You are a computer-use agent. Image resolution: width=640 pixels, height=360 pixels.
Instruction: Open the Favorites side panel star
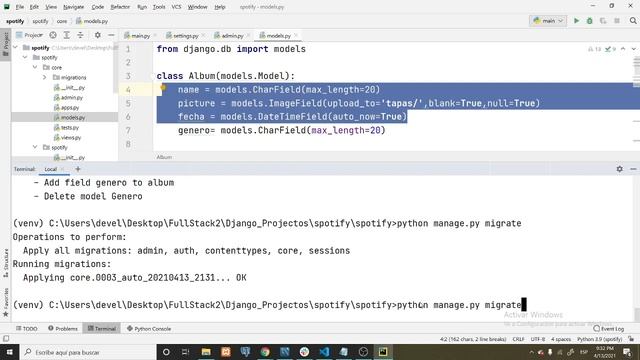6,314
